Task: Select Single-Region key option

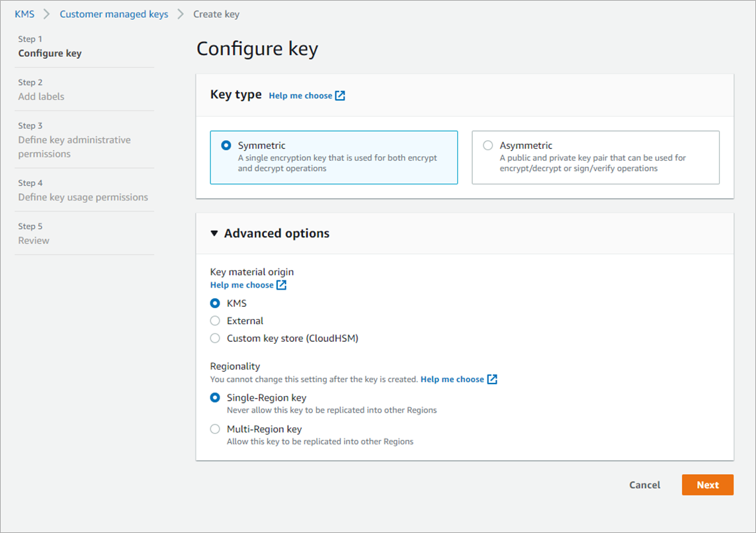Action: [215, 398]
